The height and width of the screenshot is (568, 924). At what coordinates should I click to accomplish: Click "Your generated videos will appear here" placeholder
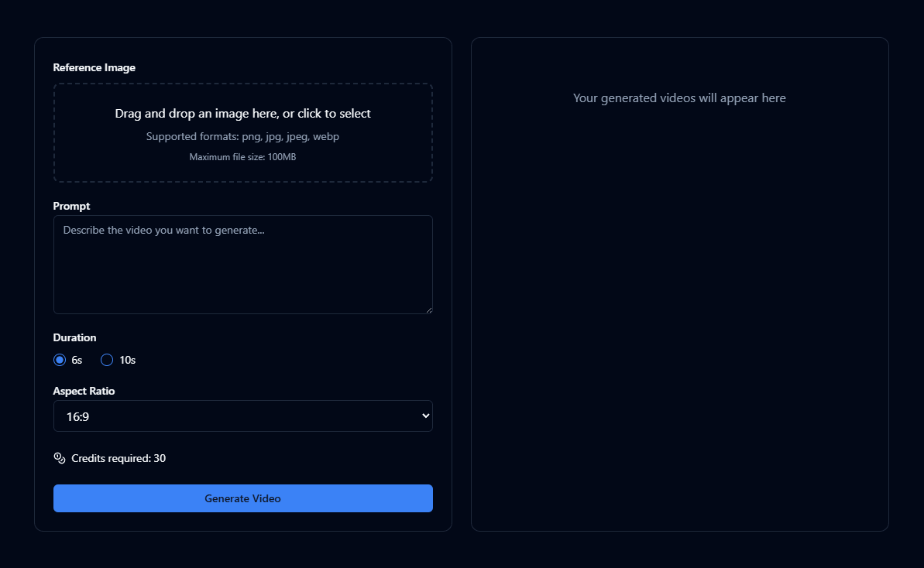[679, 98]
